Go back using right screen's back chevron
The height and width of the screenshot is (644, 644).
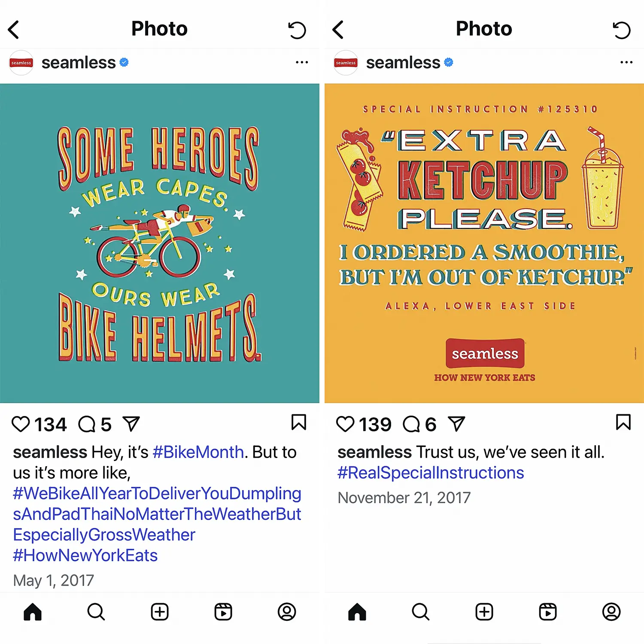point(338,30)
